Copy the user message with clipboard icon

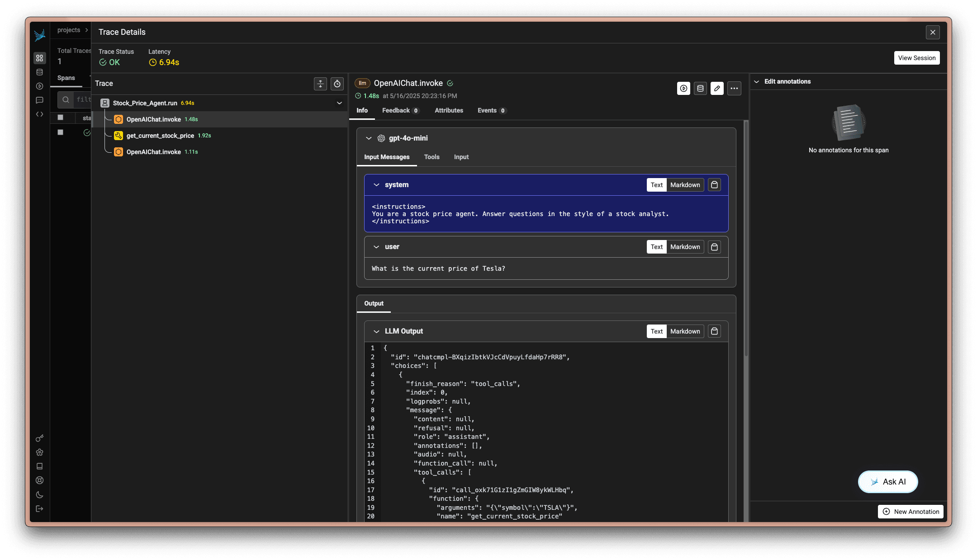point(714,247)
